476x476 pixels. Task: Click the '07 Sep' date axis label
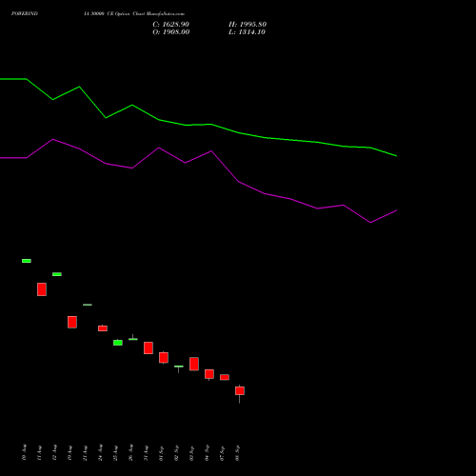coord(222,452)
